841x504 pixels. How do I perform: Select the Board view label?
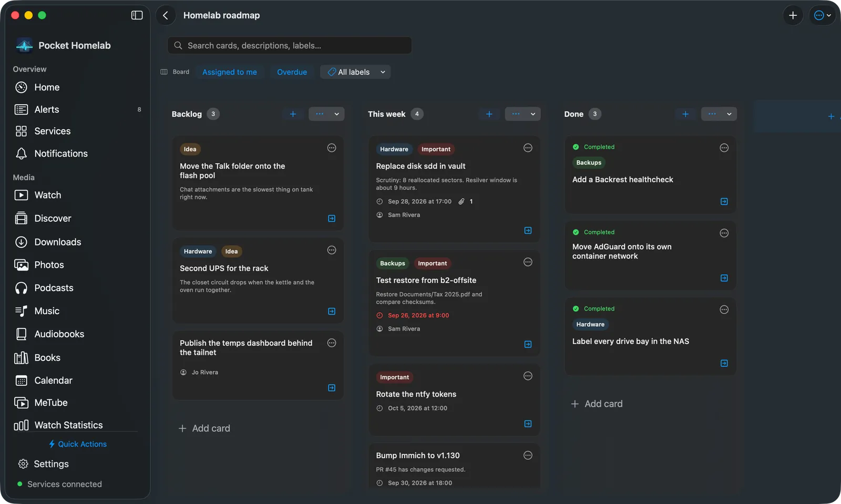175,72
